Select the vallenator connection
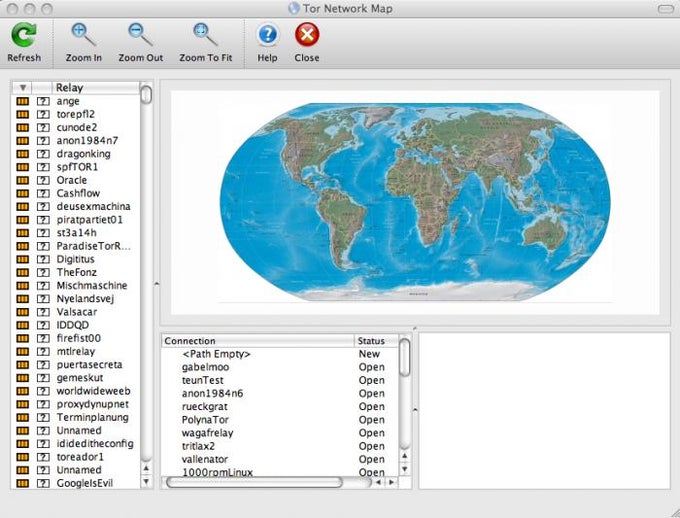 280,459
